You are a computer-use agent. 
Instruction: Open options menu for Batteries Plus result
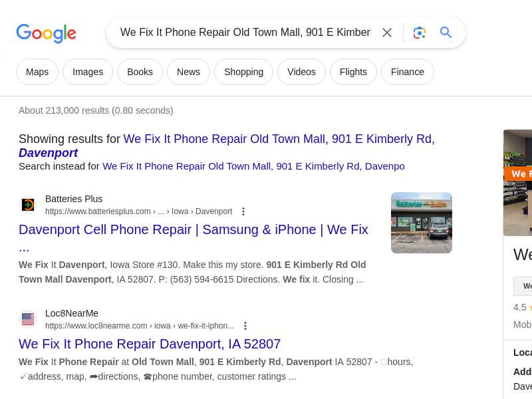coord(243,211)
